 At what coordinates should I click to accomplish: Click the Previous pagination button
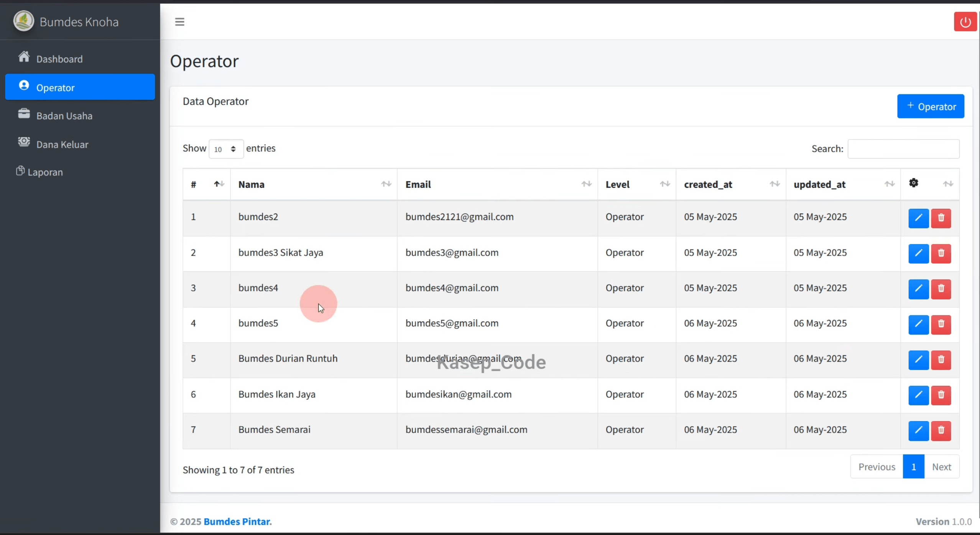(x=876, y=466)
